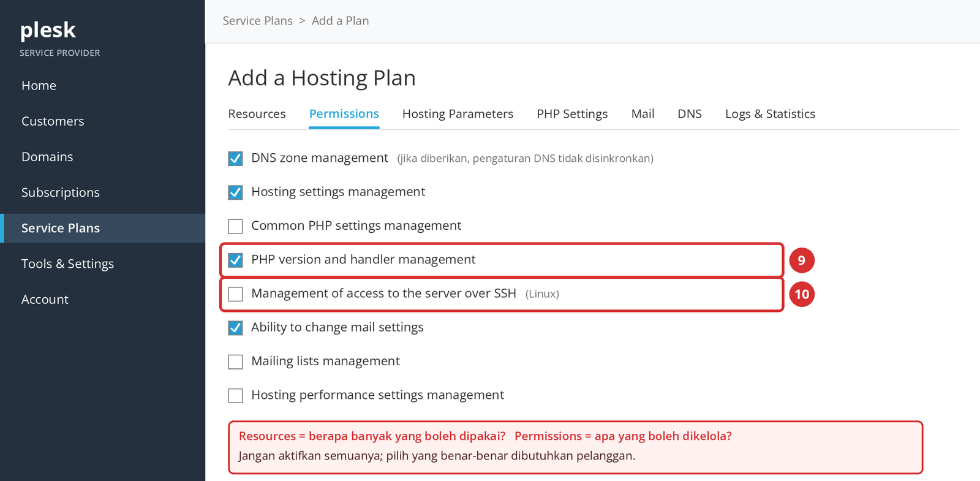980x481 pixels.
Task: Click the Service Plans breadcrumb link
Action: 257,21
